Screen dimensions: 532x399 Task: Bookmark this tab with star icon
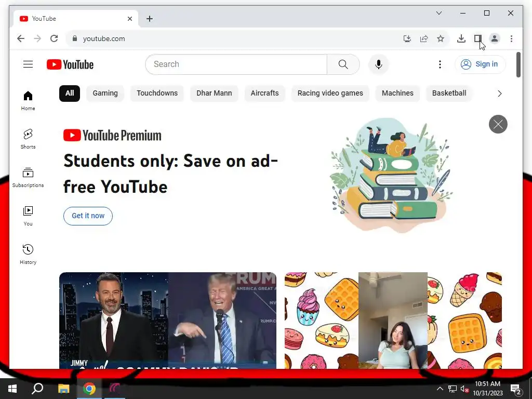click(x=441, y=38)
